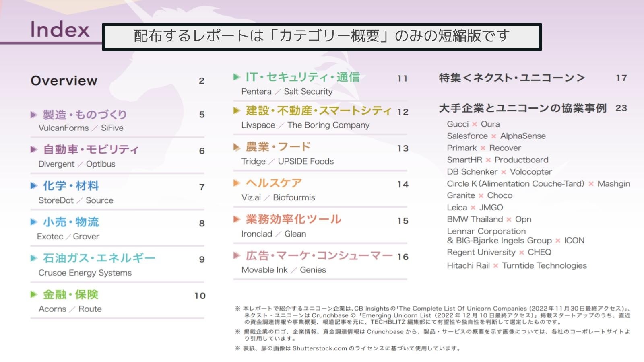Click the Exotec company name
644x362 pixels.
[50, 237]
